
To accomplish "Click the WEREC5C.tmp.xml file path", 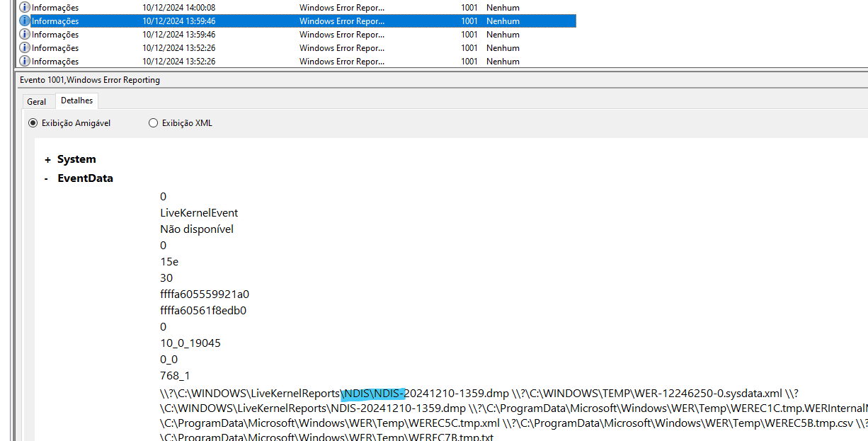I will (331, 423).
